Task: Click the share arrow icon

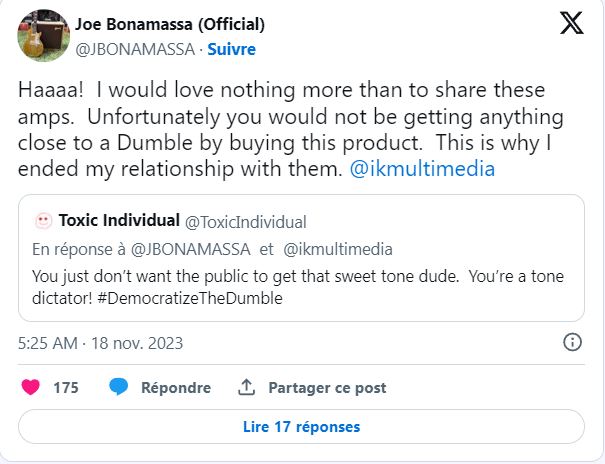Action: point(246,388)
